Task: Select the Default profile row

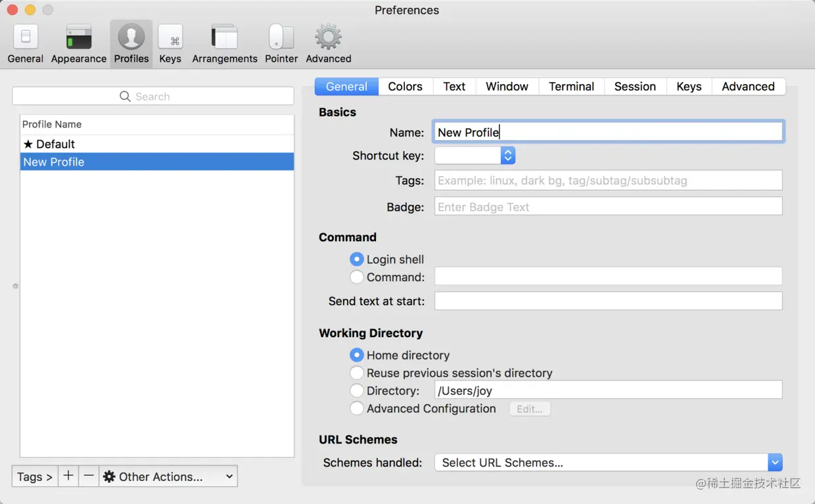Action: click(x=157, y=144)
